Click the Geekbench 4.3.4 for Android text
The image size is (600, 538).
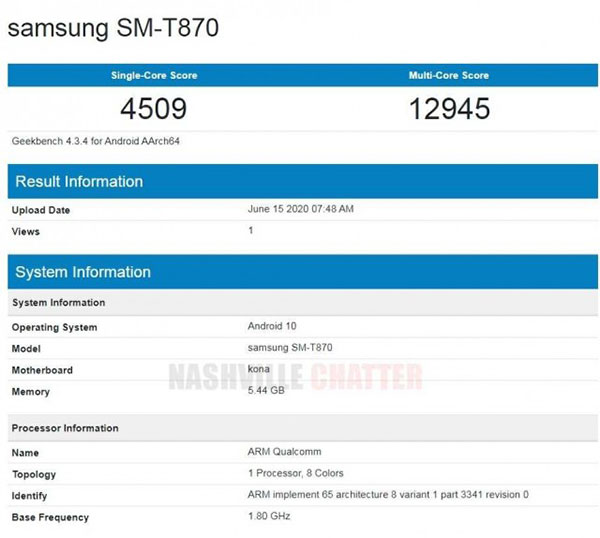tap(96, 141)
